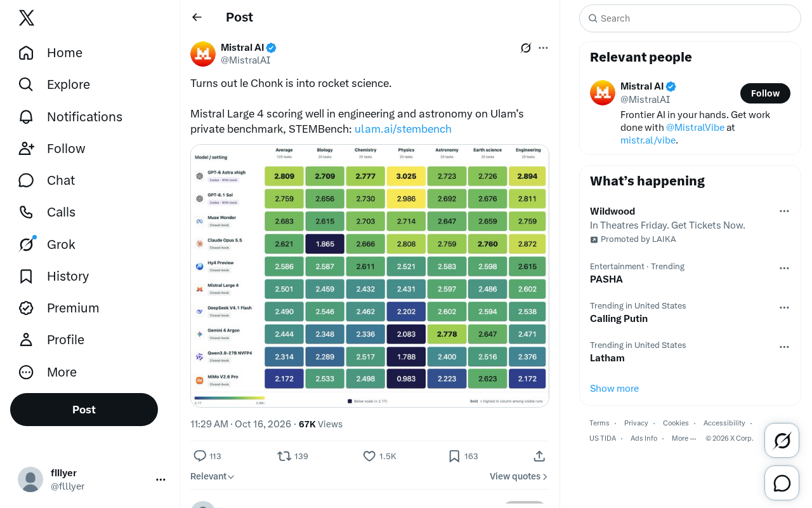812x508 pixels.
Task: Open the ulam.ai/stembench link
Action: (x=403, y=129)
